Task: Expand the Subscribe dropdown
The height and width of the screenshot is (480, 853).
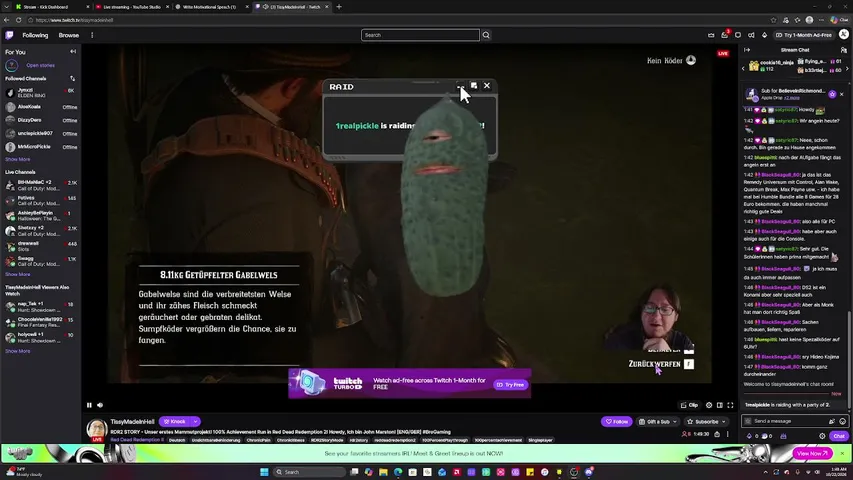Action: coord(724,421)
